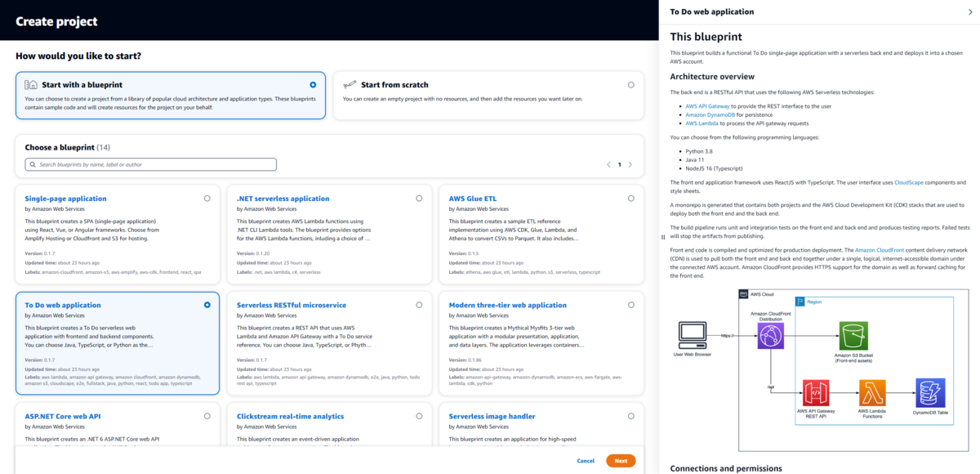This screenshot has width=980, height=474.
Task: Open the Serverless RESTful microservice card title
Action: [292, 305]
